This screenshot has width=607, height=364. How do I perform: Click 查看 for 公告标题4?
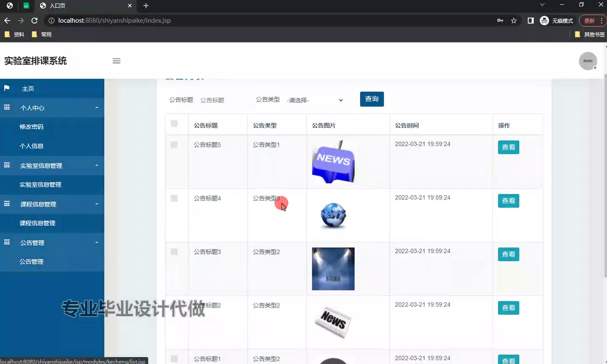tap(508, 201)
